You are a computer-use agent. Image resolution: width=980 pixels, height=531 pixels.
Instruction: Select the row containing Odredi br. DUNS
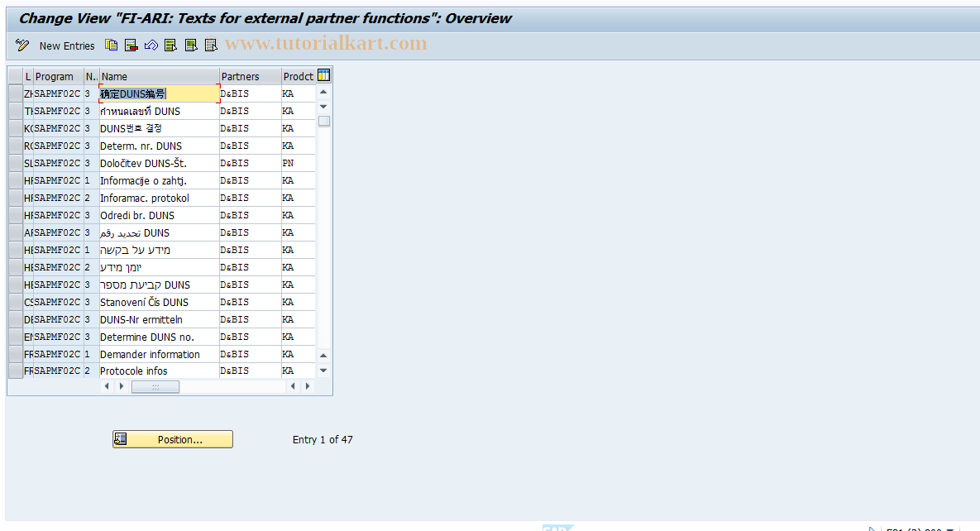(16, 215)
